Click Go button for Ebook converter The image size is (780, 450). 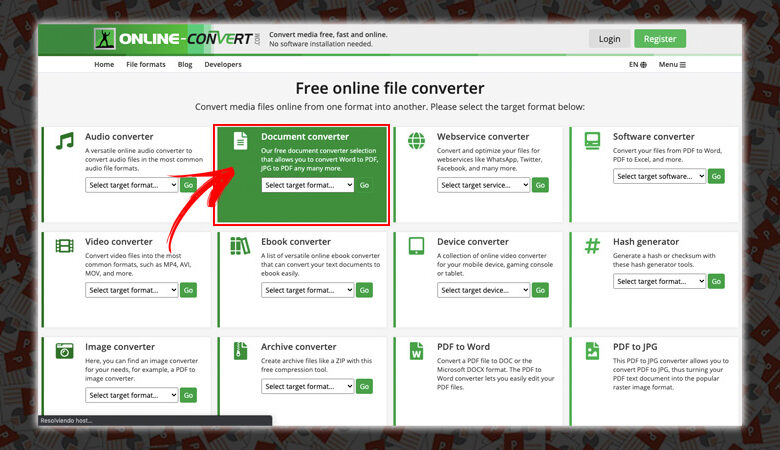pos(365,290)
